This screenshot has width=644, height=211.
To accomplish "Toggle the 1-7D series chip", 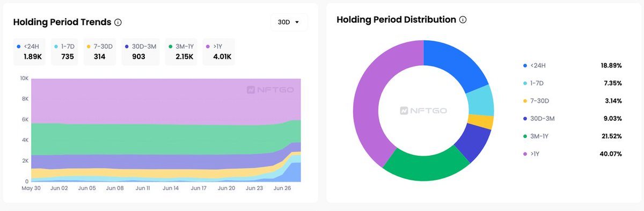I will [65, 52].
